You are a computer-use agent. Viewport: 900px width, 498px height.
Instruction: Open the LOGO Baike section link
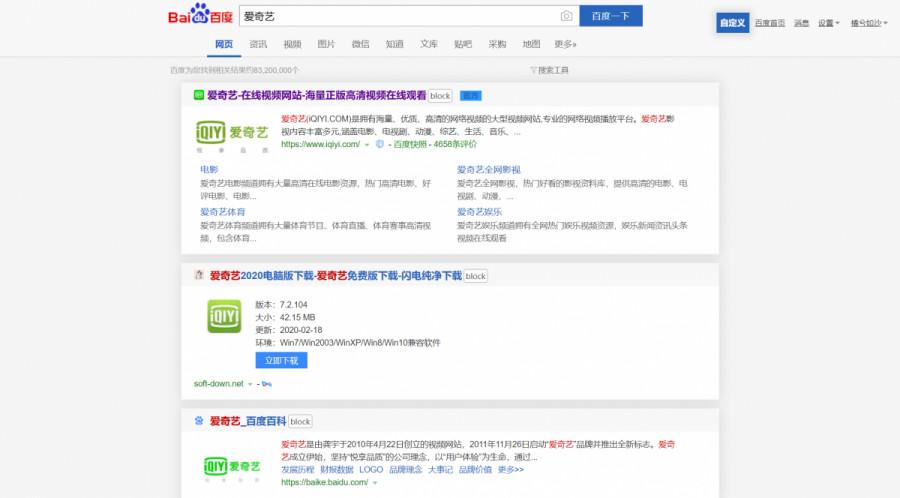(x=371, y=469)
